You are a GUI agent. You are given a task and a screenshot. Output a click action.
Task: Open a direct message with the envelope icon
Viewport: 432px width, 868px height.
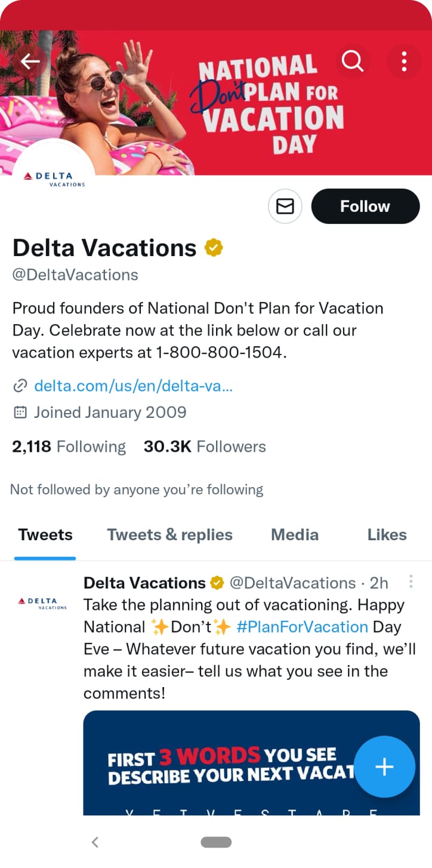click(x=285, y=206)
